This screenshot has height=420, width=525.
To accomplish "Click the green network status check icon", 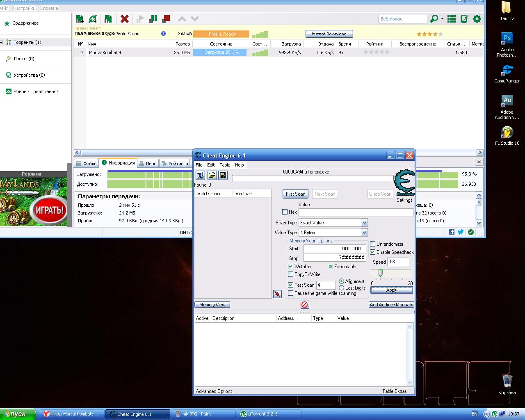I will [471, 232].
